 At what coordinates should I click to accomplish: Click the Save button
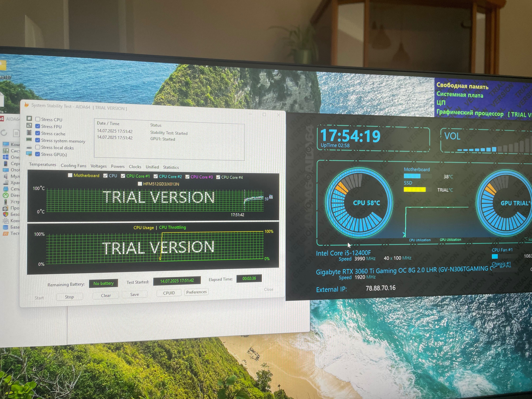coord(134,294)
